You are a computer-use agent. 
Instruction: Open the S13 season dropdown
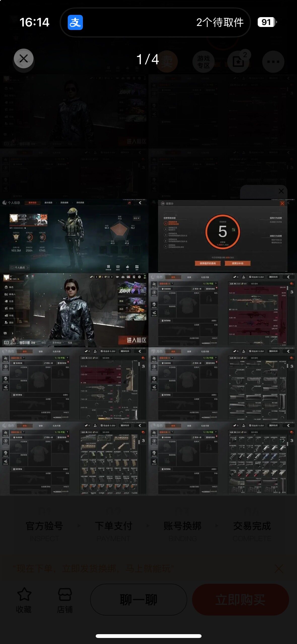tap(136, 218)
